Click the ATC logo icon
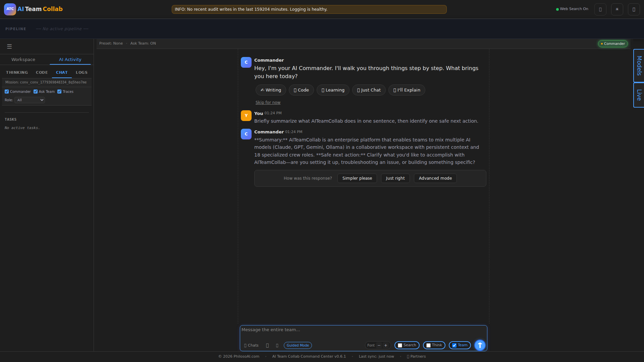Viewport: 644px width, 362px height. (10, 9)
